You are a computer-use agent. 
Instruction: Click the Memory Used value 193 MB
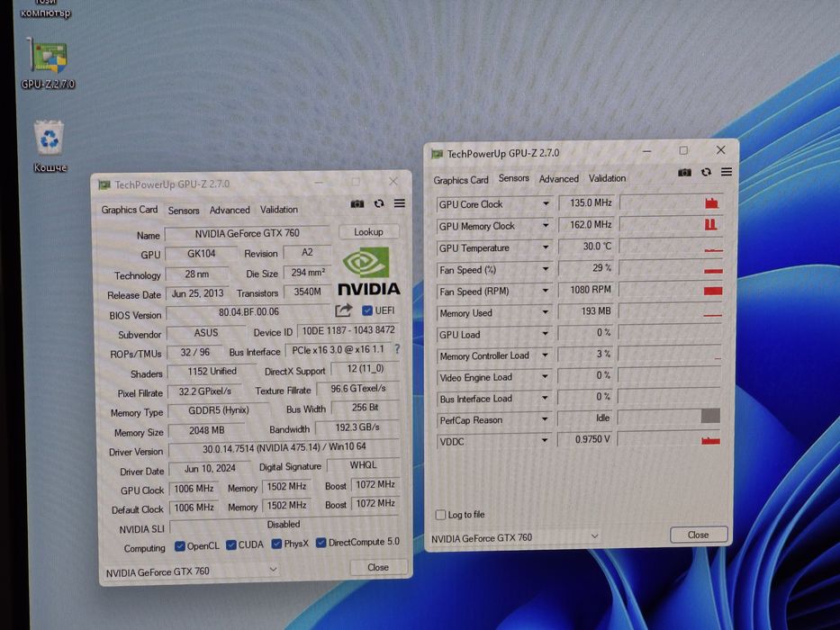[x=585, y=310]
